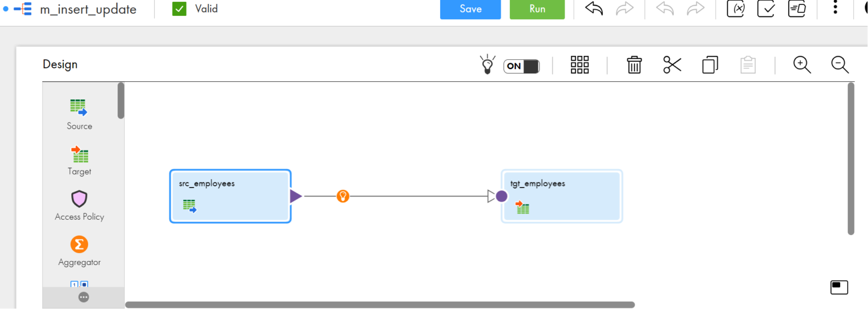Select Aggregator transformation in palette

click(79, 251)
